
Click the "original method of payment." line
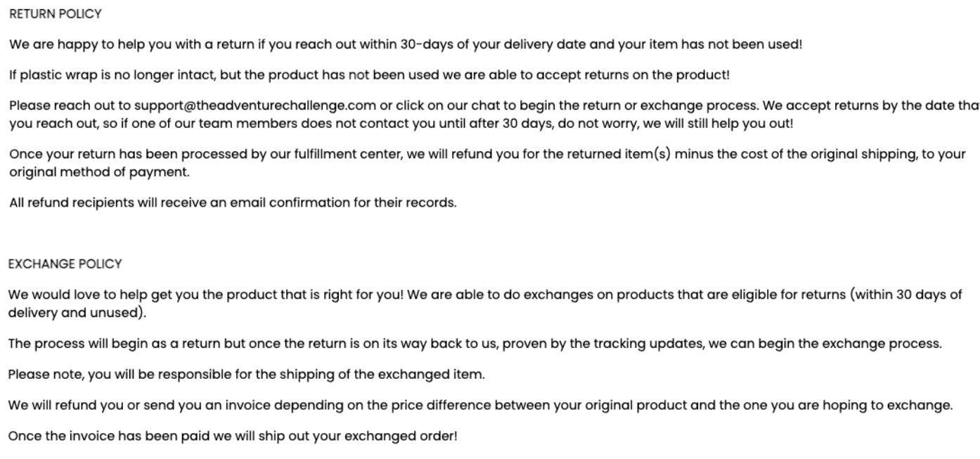(x=98, y=172)
